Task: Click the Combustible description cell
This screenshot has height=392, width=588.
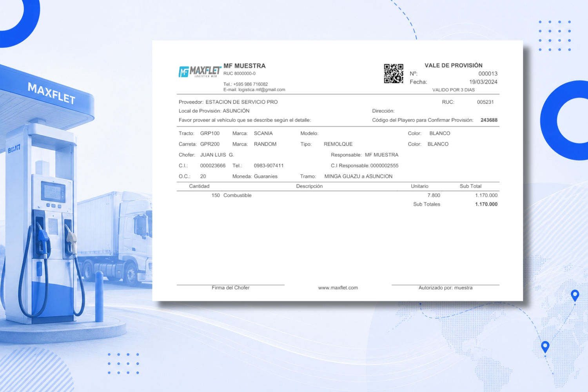Action: (x=238, y=195)
